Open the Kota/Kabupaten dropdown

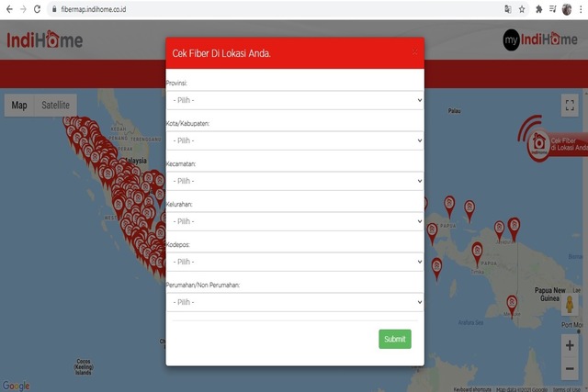tap(295, 140)
